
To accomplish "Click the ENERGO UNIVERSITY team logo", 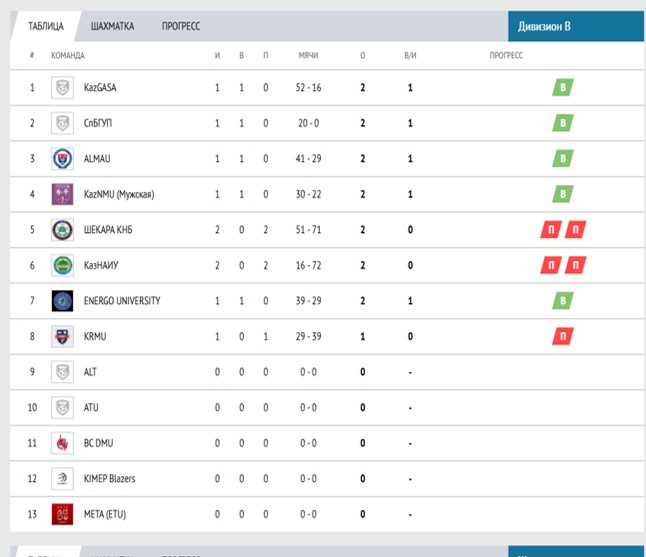I will 63,301.
